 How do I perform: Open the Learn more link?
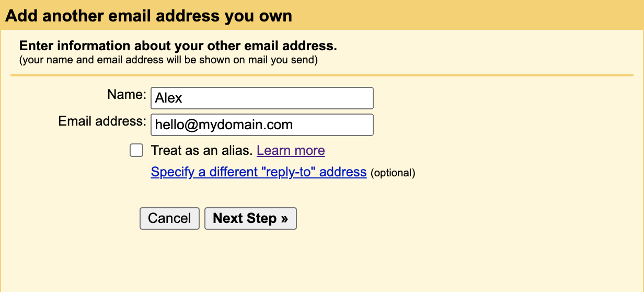291,151
